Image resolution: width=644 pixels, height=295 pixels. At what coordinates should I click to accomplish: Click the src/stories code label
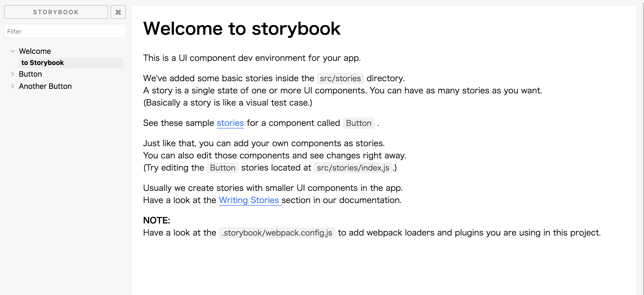pos(340,78)
